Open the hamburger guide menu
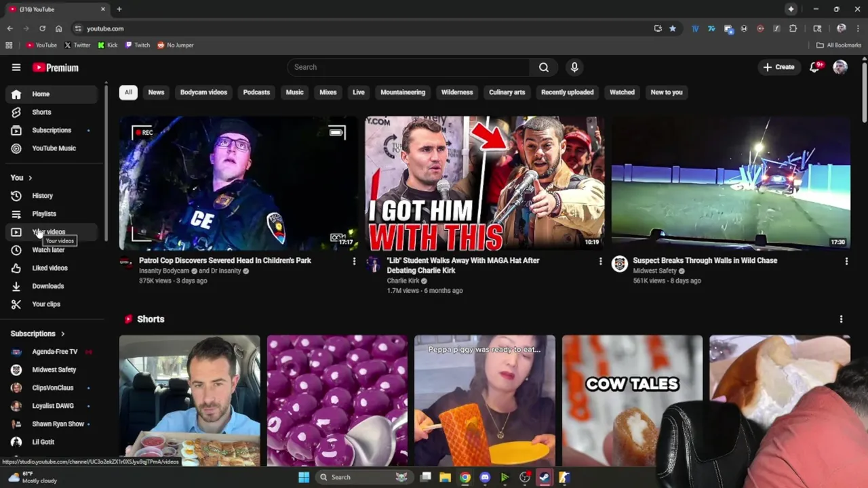The height and width of the screenshot is (488, 868). [16, 67]
